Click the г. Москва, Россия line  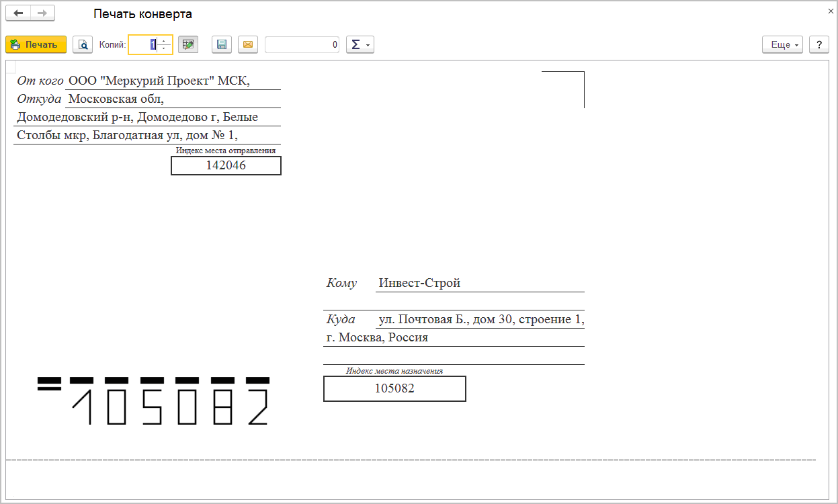pyautogui.click(x=377, y=337)
